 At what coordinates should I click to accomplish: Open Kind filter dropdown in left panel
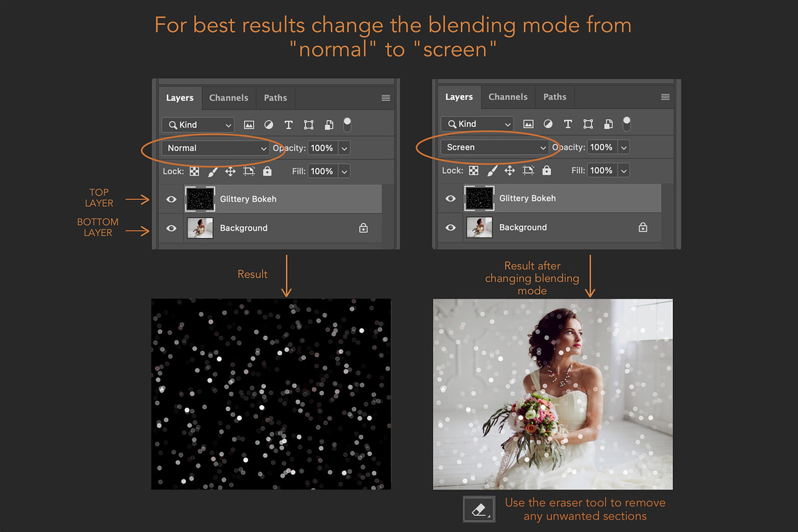pos(198,125)
